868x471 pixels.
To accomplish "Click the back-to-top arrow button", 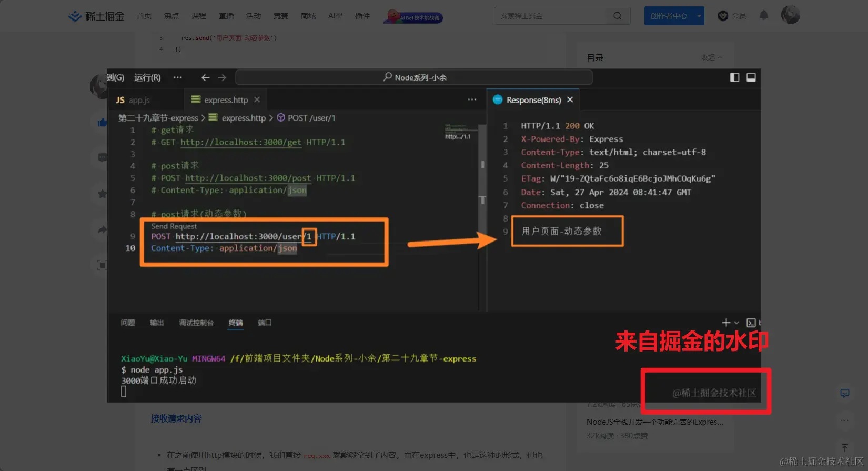I will coord(845,448).
